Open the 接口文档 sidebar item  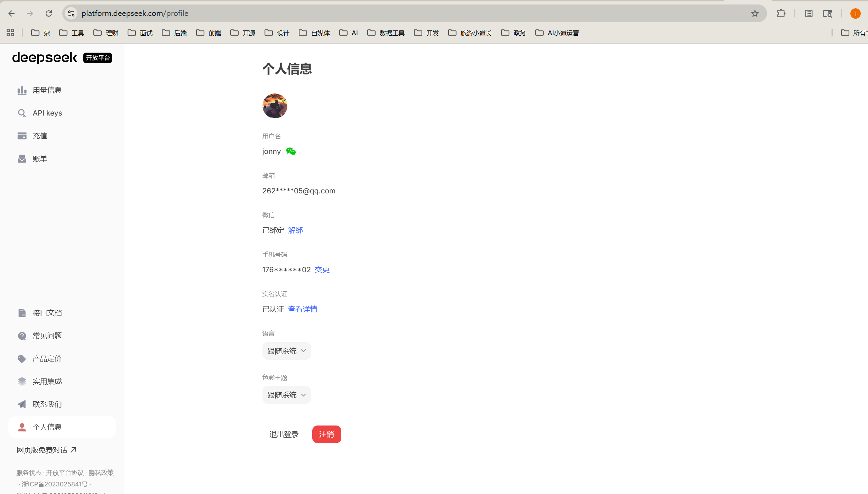tap(47, 313)
